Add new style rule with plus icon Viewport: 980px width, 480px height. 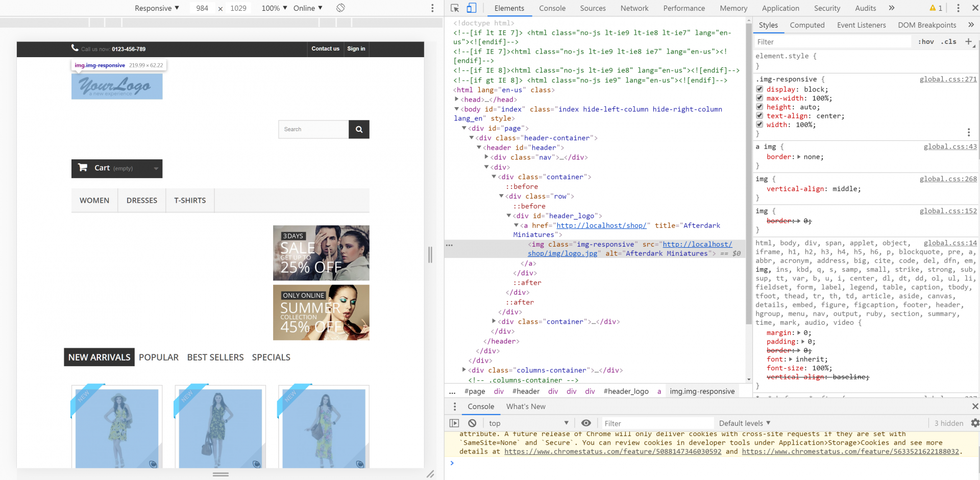(x=968, y=41)
